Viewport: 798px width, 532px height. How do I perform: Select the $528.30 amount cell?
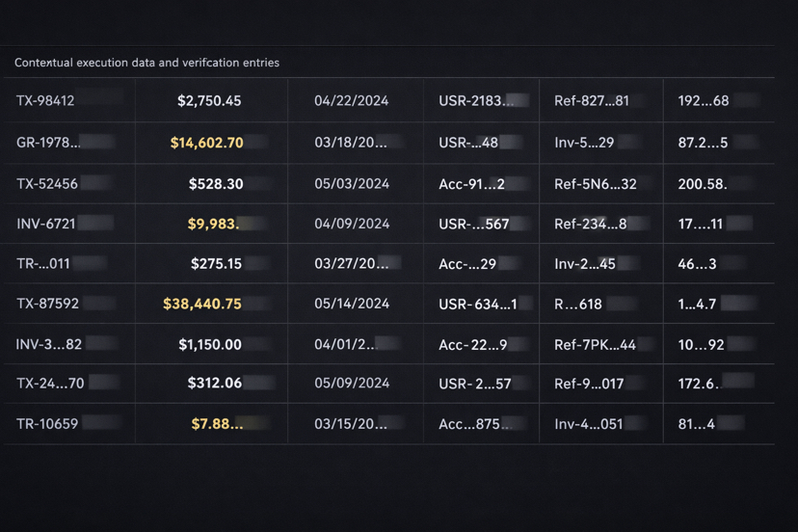pyautogui.click(x=216, y=184)
